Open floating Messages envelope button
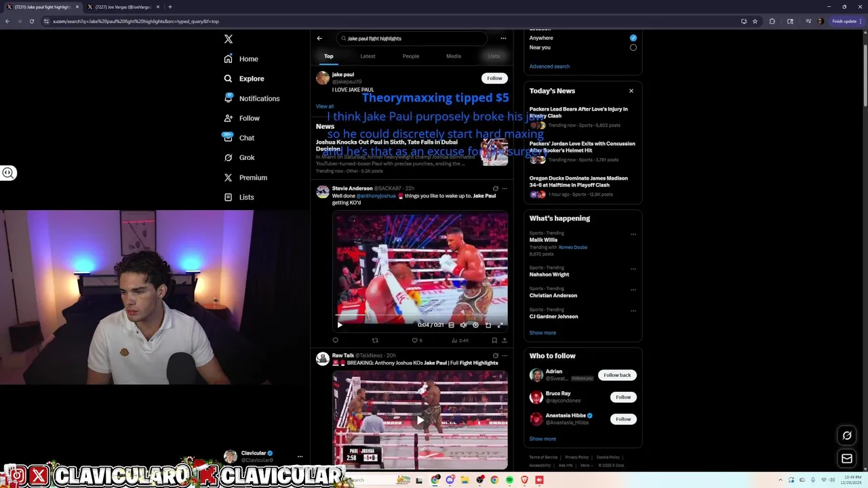Screen dimensions: 868x488 pos(847,459)
